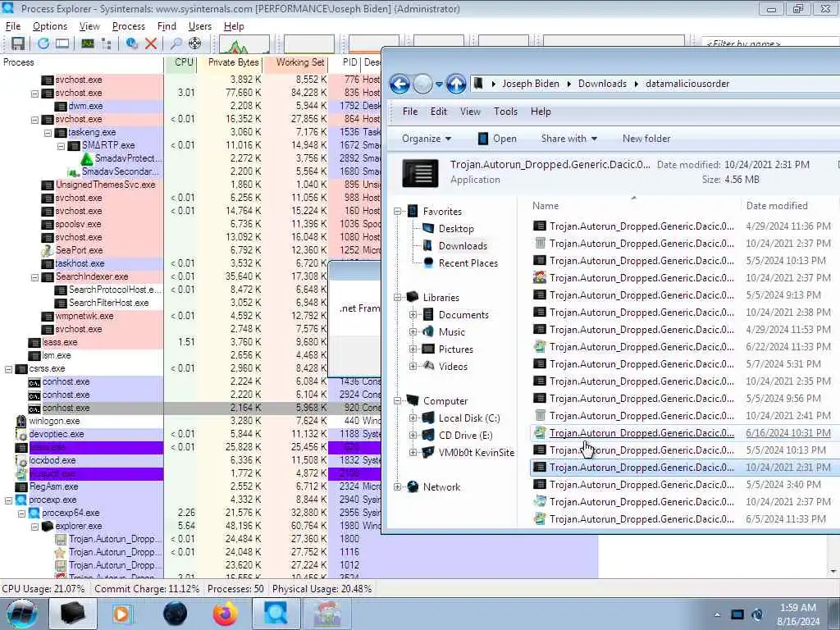Click the Joseph Biden breadcrumb in address bar
The height and width of the screenshot is (630, 840).
[531, 84]
